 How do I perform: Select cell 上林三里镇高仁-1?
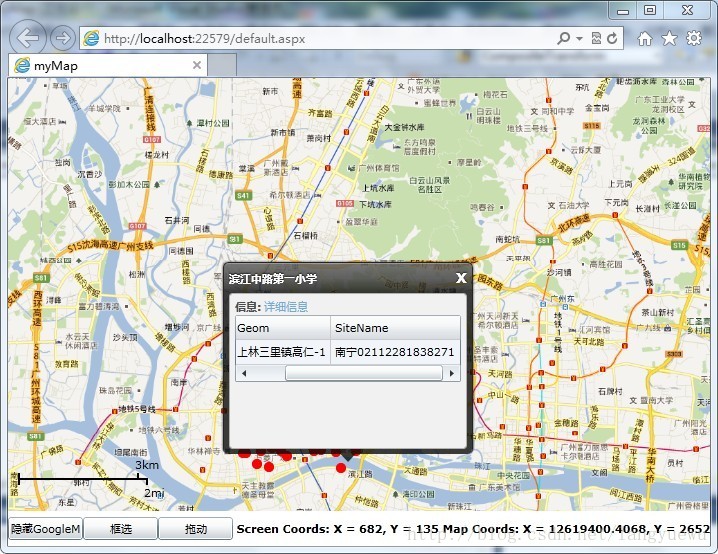coord(283,352)
